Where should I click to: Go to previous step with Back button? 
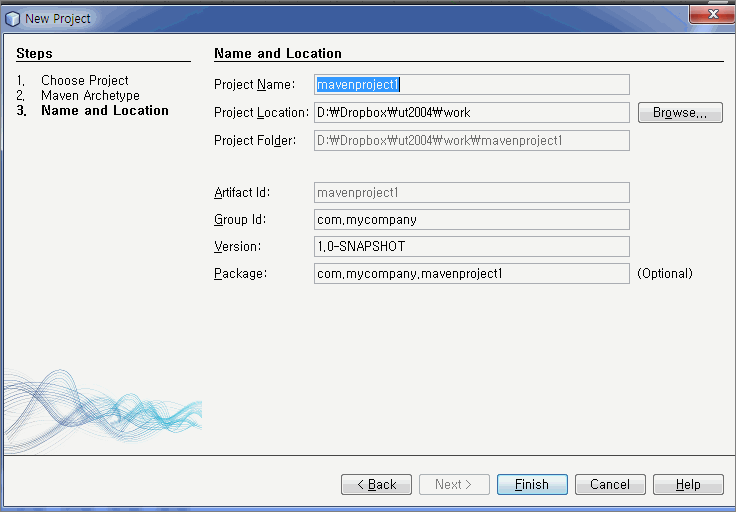pos(376,484)
